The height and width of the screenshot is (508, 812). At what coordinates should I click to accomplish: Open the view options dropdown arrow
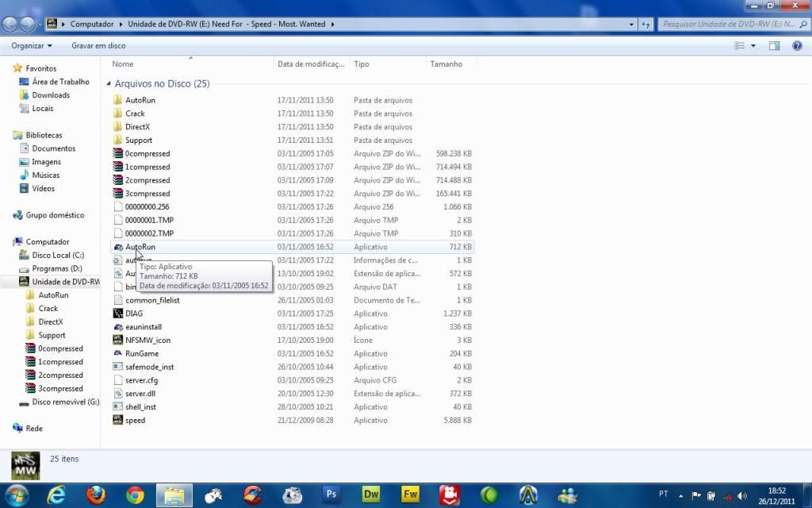(x=753, y=46)
